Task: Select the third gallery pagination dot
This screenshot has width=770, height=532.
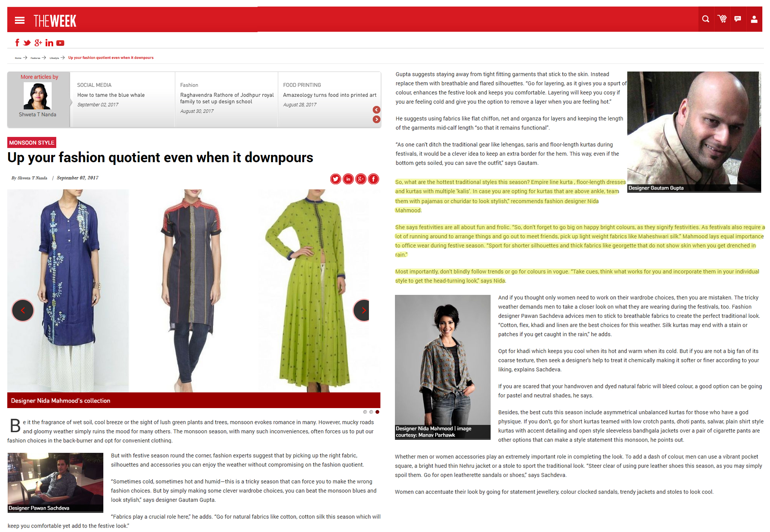Action: point(377,412)
